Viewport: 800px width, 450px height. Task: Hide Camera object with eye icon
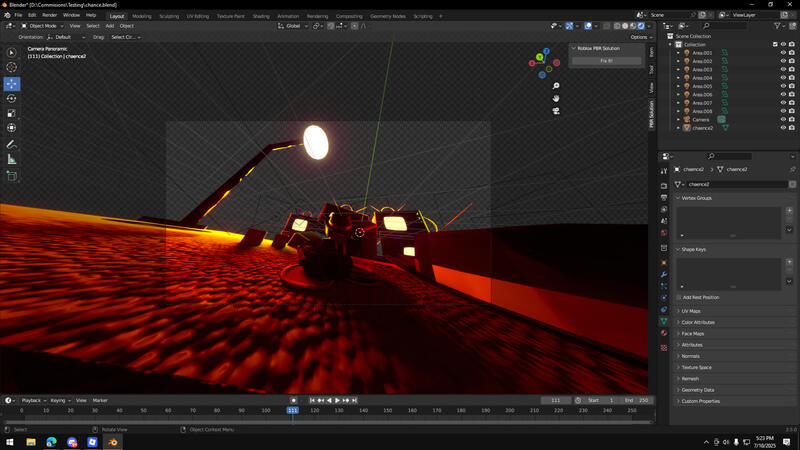[783, 119]
